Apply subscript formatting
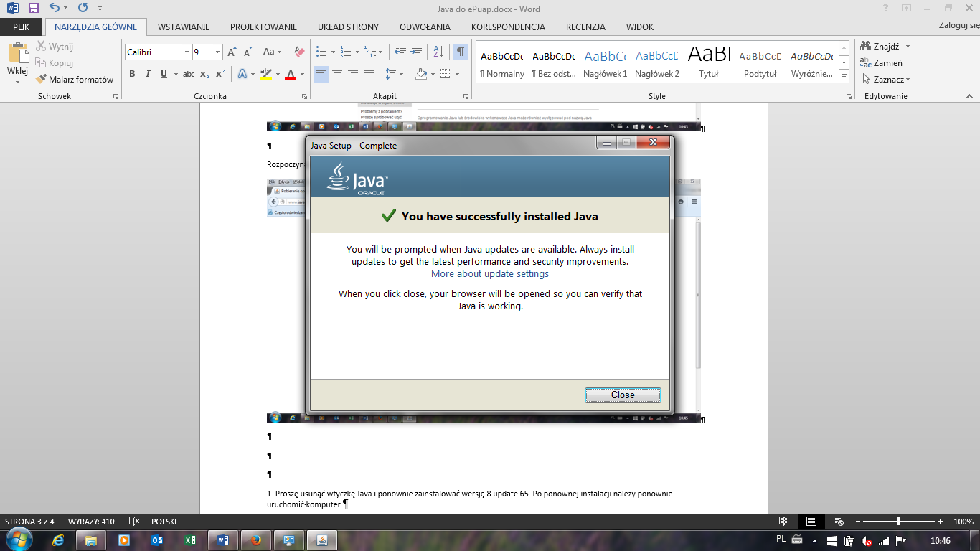Image resolution: width=980 pixels, height=551 pixels. click(204, 74)
